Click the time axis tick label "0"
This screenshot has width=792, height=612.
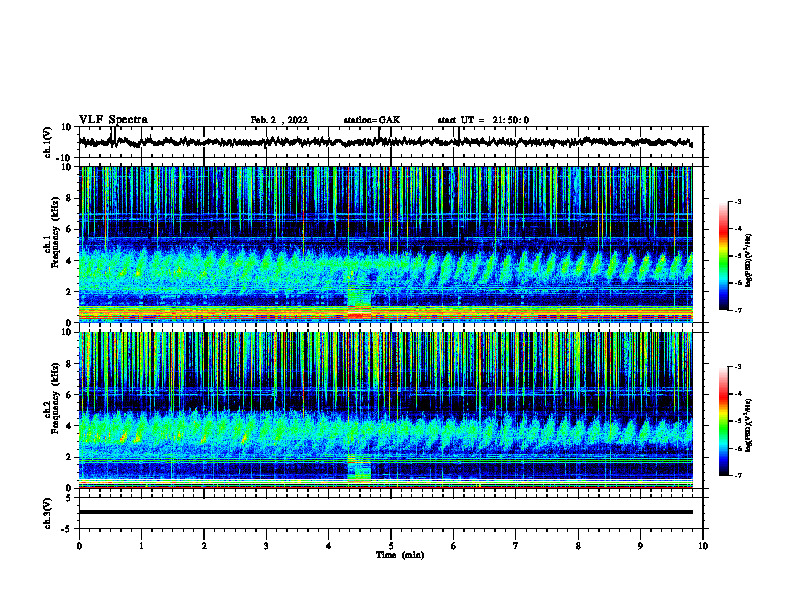pos(79,546)
